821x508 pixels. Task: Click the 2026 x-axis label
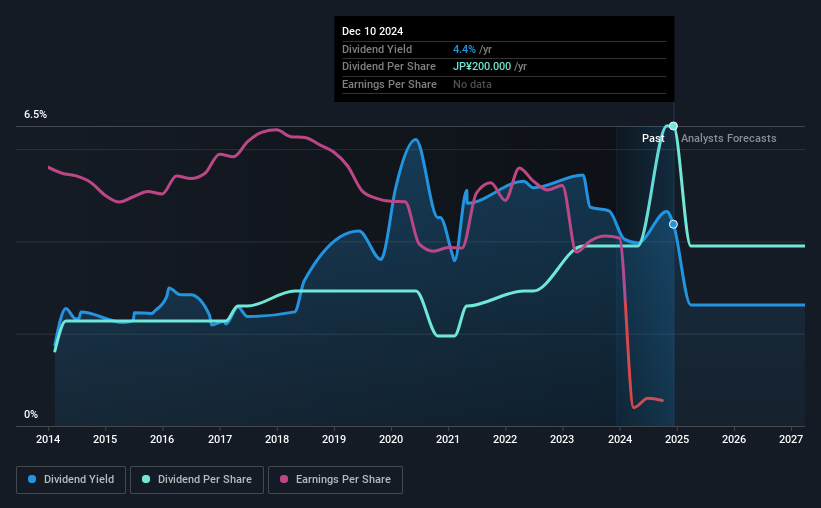734,439
